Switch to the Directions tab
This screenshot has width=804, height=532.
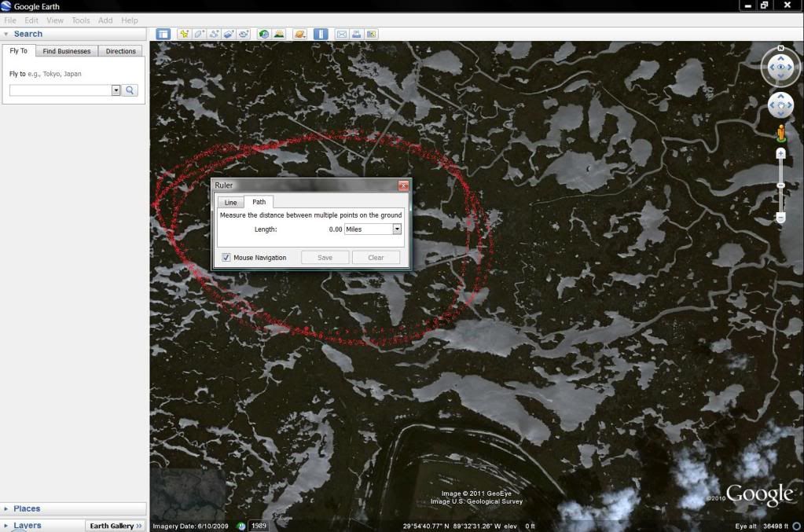click(120, 51)
